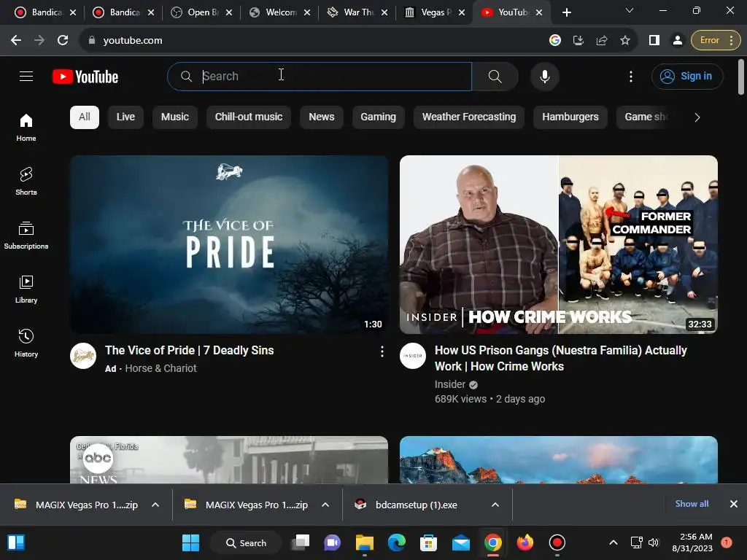
Task: Open Library from the sidebar
Action: click(x=26, y=289)
